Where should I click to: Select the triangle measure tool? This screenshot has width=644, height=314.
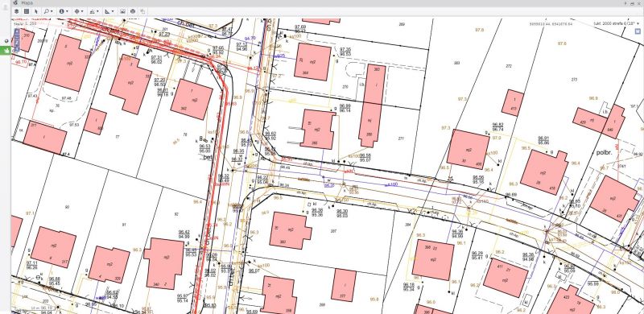point(107,11)
